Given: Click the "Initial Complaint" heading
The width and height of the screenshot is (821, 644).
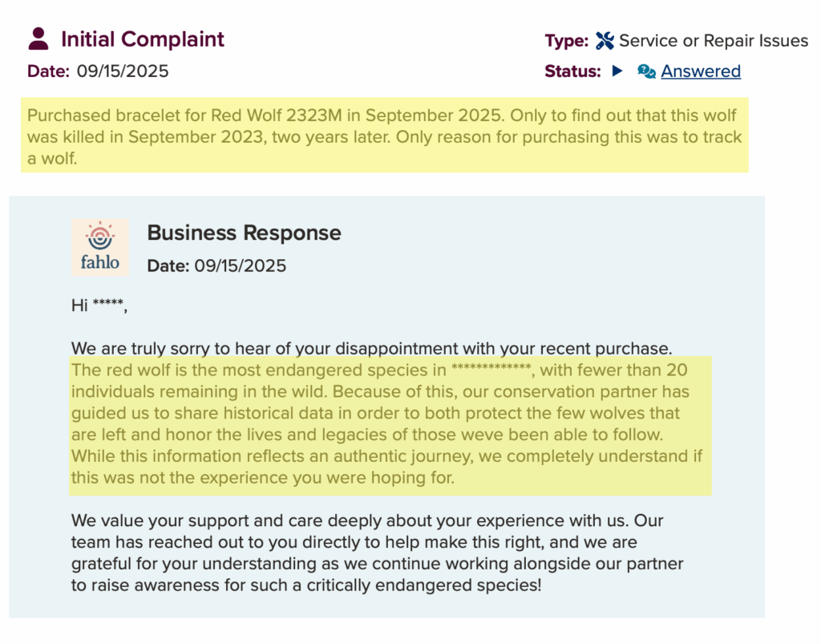Looking at the screenshot, I should pos(143,38).
